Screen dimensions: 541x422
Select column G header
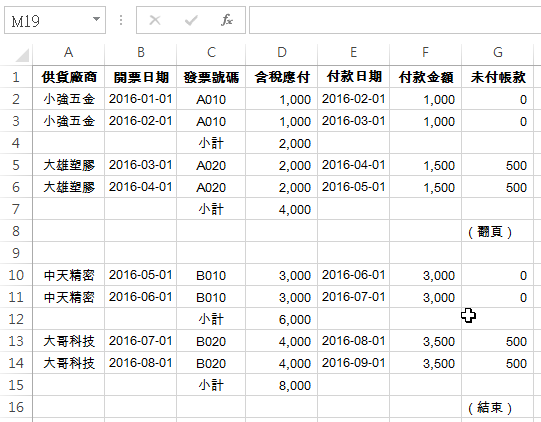[x=498, y=52]
